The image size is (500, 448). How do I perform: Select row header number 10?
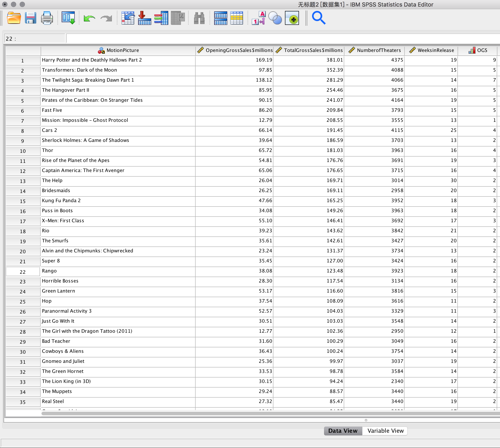pyautogui.click(x=23, y=151)
